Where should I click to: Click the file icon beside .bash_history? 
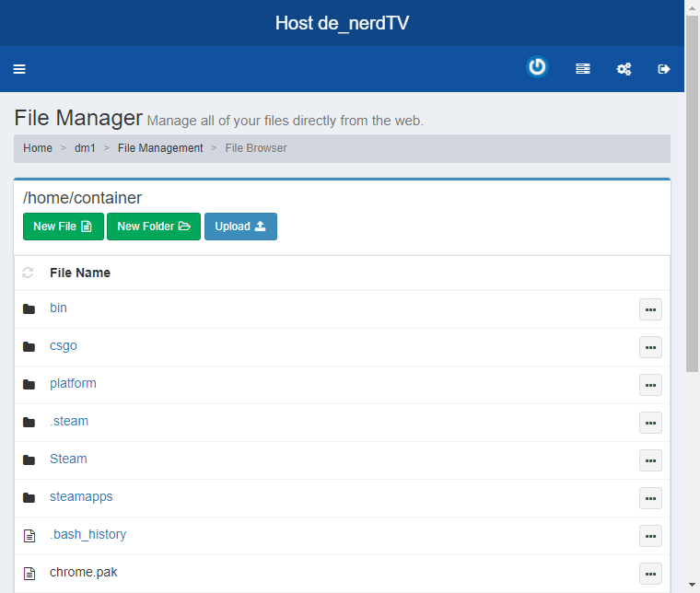(x=29, y=535)
